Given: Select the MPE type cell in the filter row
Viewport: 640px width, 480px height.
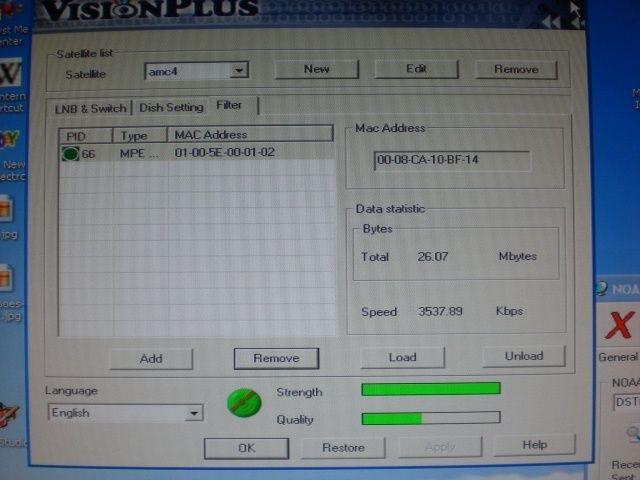Looking at the screenshot, I should coord(139,153).
